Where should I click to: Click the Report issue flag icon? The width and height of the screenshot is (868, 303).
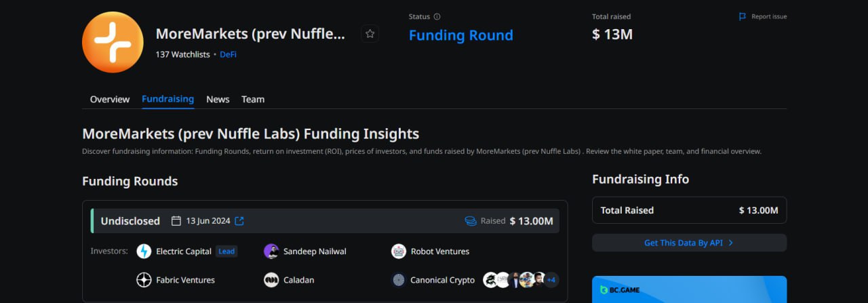(x=743, y=17)
